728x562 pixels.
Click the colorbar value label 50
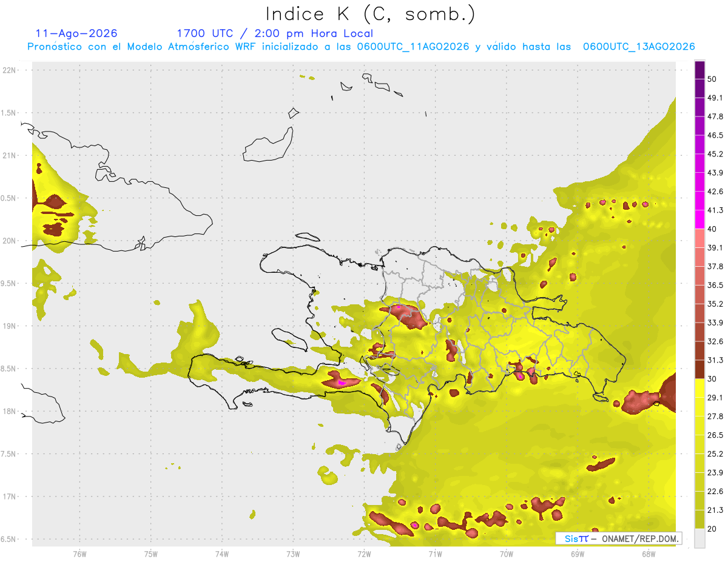[x=712, y=79]
